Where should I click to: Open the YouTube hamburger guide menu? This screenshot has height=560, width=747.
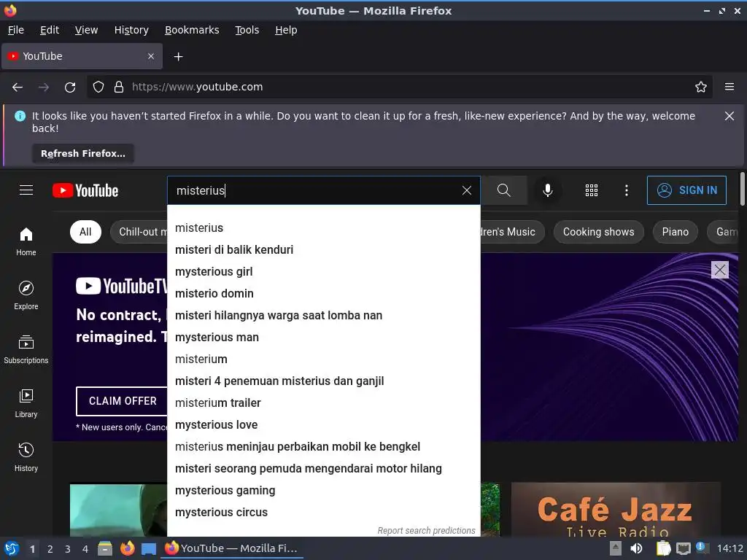pyautogui.click(x=26, y=190)
